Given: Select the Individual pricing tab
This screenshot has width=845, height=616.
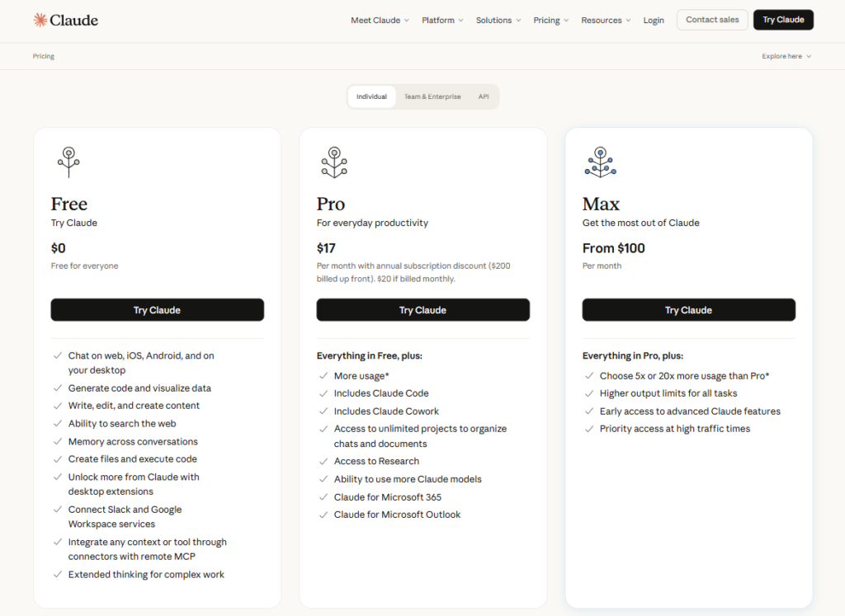Looking at the screenshot, I should coord(371,96).
